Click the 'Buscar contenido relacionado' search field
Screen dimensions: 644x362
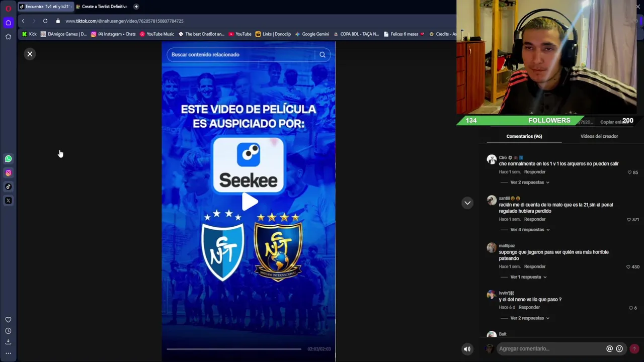click(x=242, y=55)
